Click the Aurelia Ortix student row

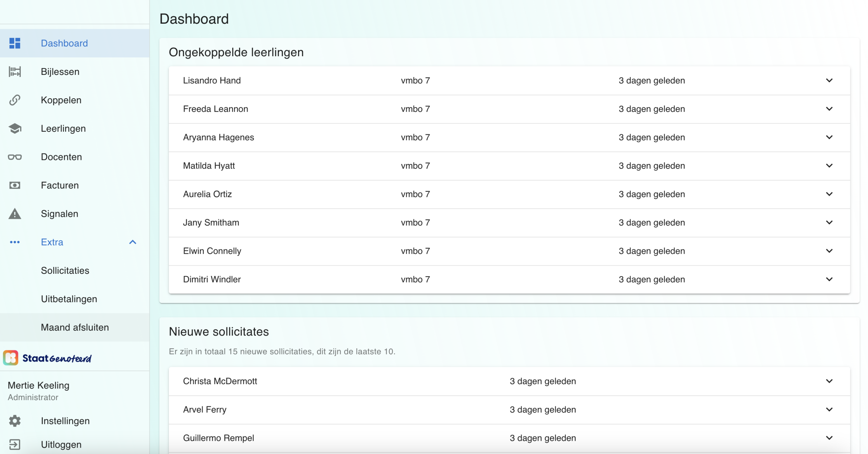(x=208, y=194)
